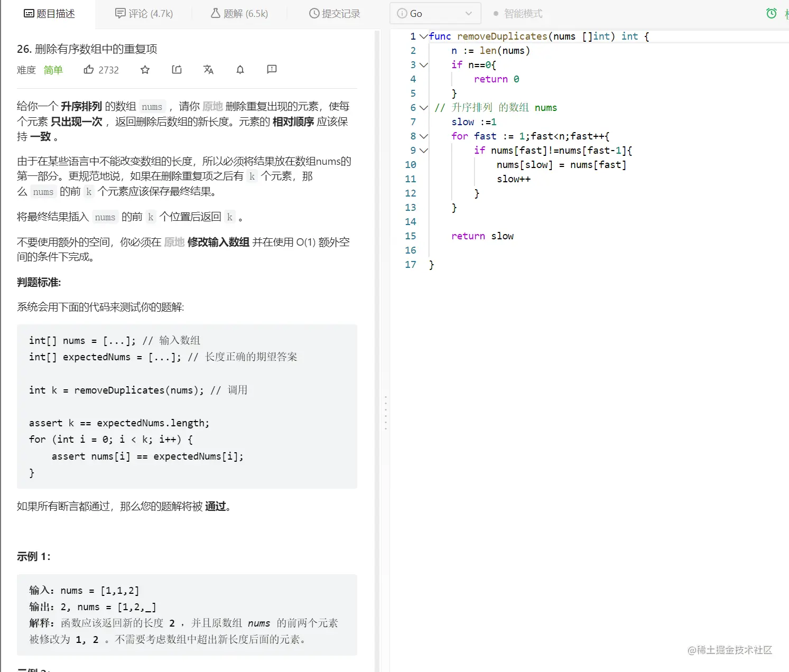Click line number 14 in the gutter
The image size is (789, 672).
pos(411,222)
